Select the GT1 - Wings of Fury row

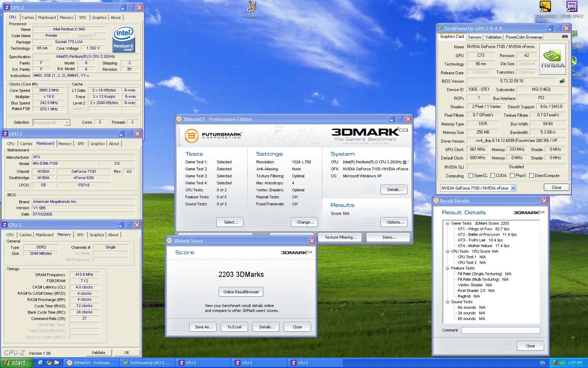click(483, 229)
